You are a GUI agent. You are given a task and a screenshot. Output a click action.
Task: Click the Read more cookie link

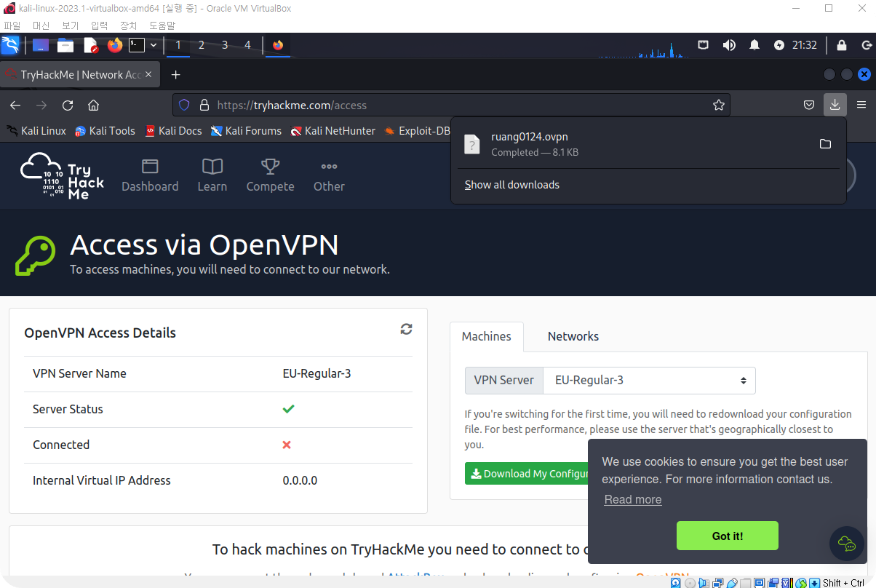coord(633,499)
